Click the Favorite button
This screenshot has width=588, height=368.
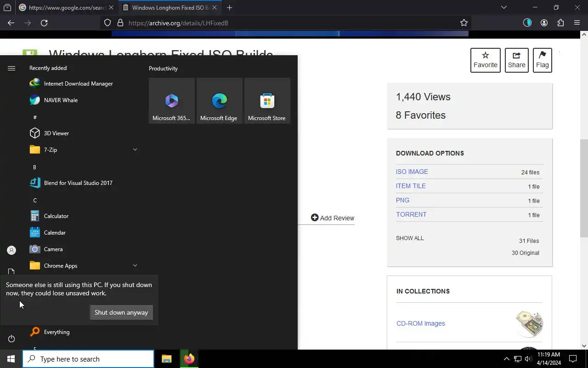486,60
